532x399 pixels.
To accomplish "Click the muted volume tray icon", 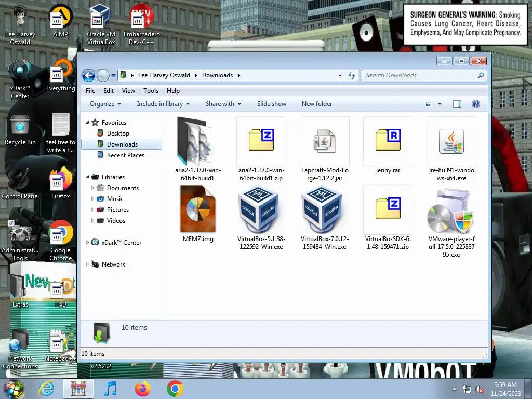I will pos(480,390).
